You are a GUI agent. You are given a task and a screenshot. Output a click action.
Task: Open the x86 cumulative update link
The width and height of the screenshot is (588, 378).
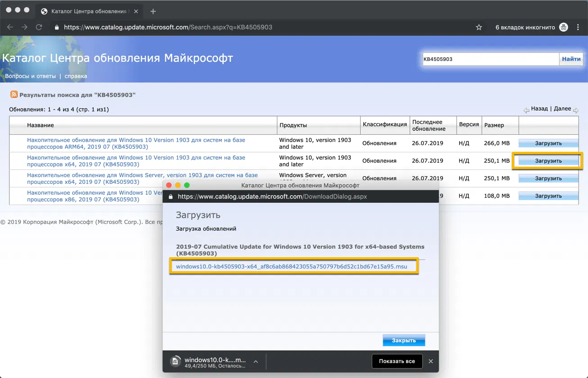95,196
